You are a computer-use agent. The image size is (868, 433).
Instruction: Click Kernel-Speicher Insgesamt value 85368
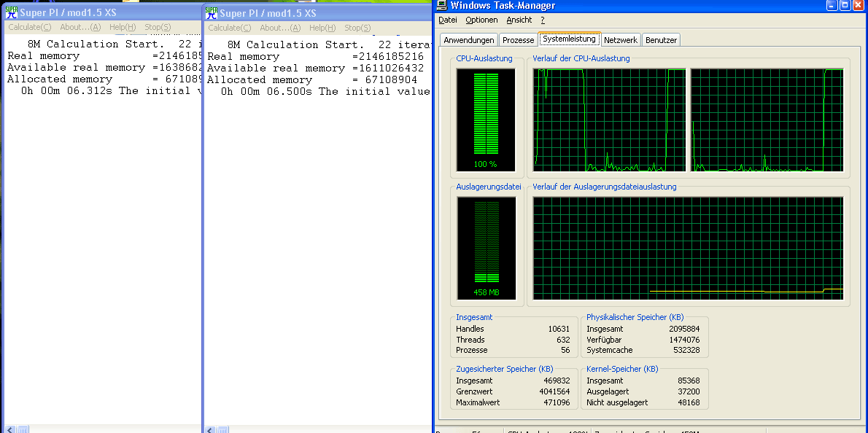click(689, 381)
